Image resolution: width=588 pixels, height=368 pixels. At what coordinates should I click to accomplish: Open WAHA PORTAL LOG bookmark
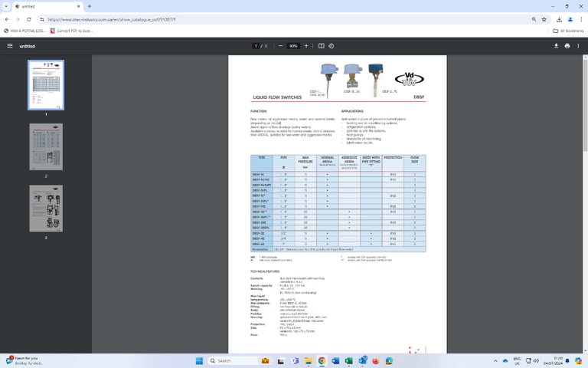pyautogui.click(x=24, y=31)
